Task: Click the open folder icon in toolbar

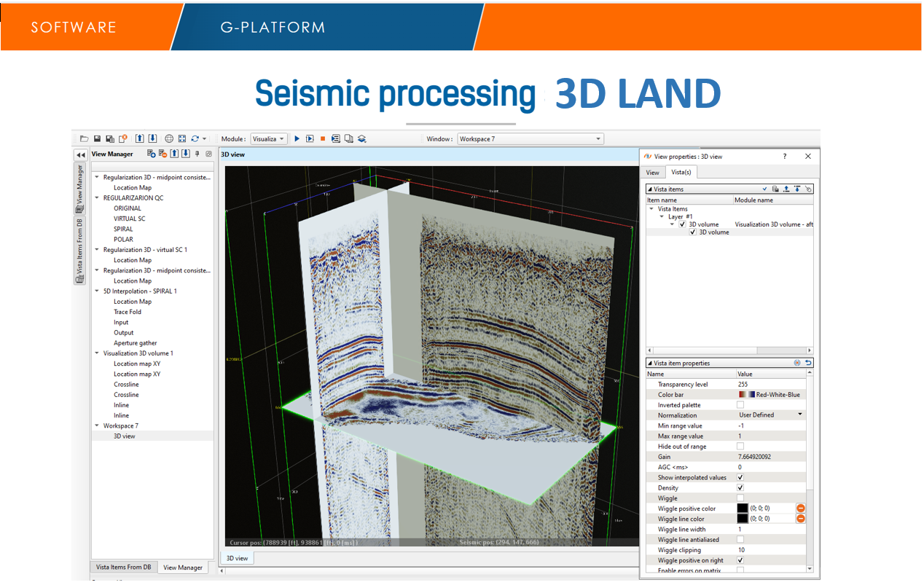Action: pos(85,138)
